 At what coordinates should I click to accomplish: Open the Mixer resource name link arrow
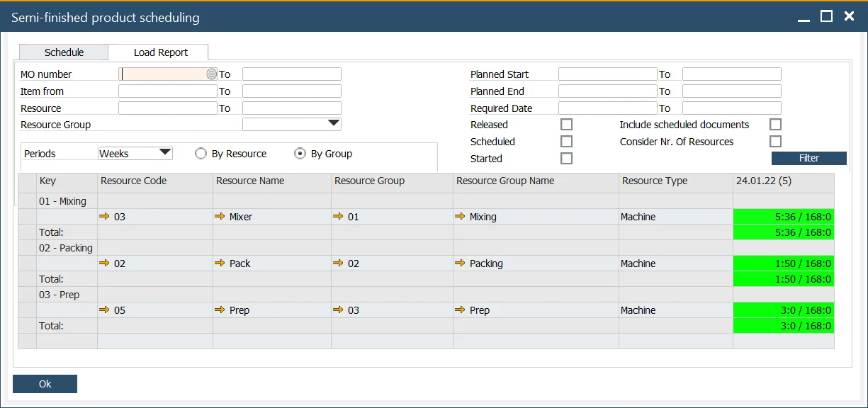tap(220, 217)
